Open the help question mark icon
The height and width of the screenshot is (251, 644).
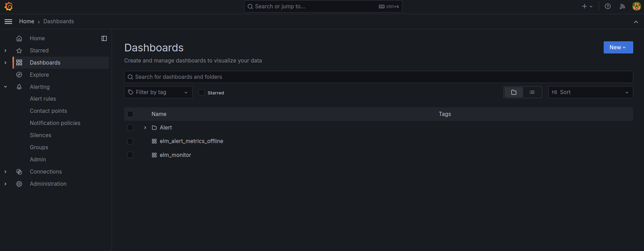(608, 6)
